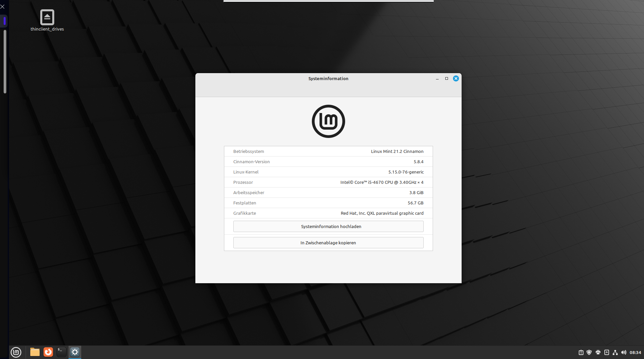Open the network connections tray icon
This screenshot has height=359, width=644.
tap(615, 352)
